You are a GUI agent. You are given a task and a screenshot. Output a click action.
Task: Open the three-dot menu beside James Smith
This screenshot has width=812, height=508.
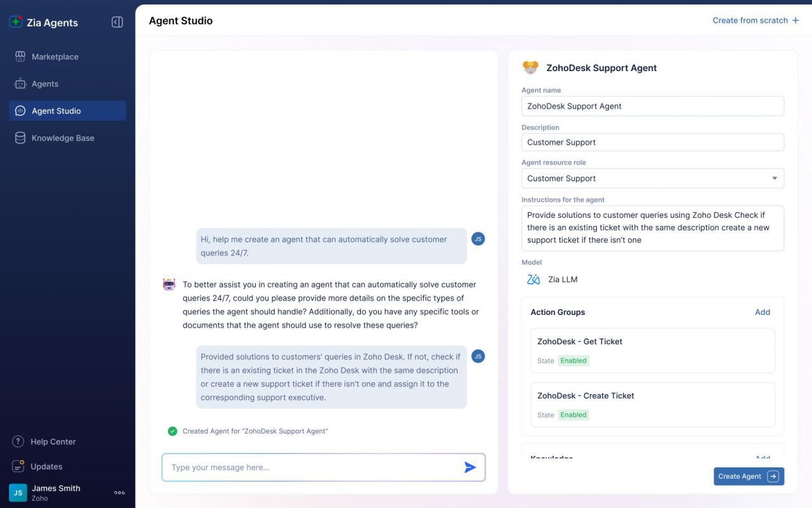point(119,493)
